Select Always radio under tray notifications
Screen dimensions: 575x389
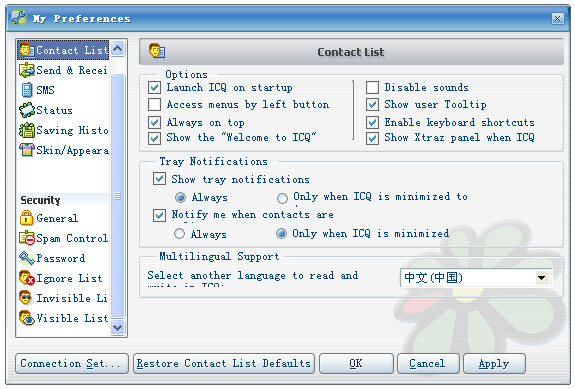click(x=180, y=197)
